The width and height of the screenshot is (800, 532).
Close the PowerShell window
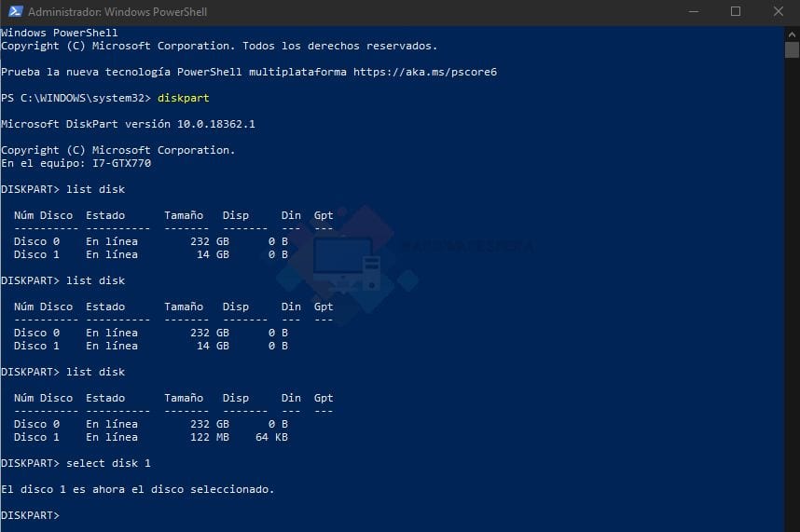tap(778, 11)
